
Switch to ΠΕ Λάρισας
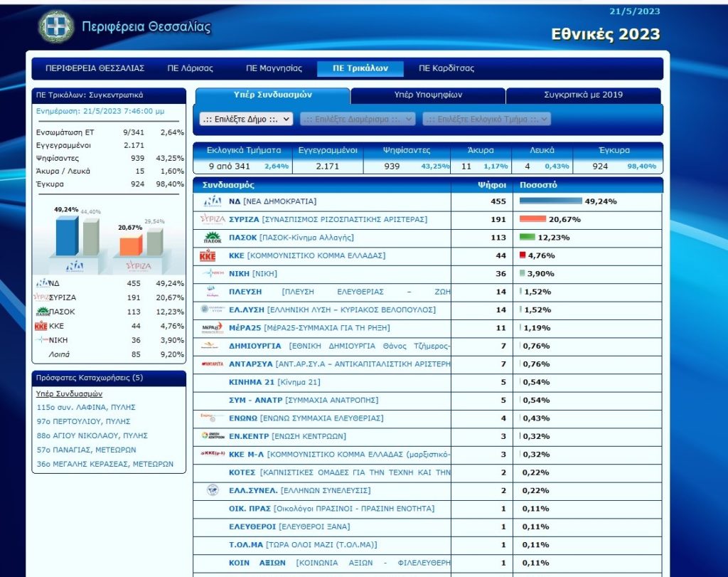click(x=190, y=68)
